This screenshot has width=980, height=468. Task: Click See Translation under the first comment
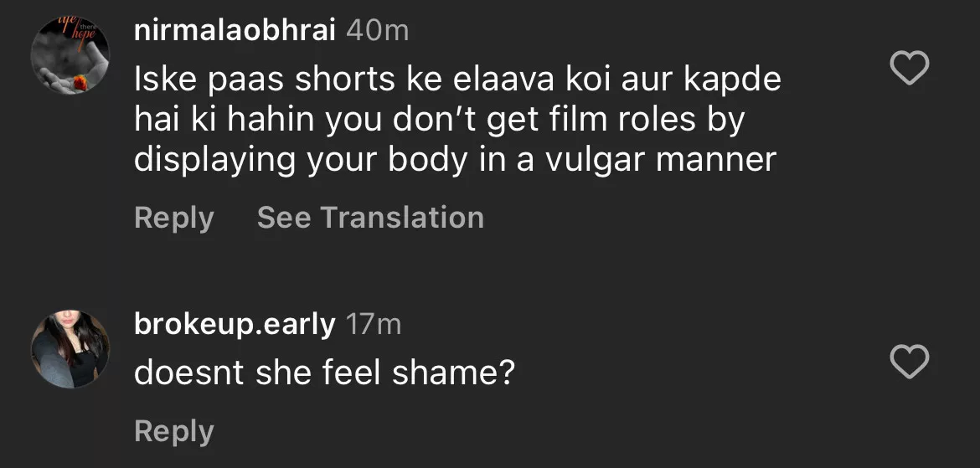click(x=370, y=218)
